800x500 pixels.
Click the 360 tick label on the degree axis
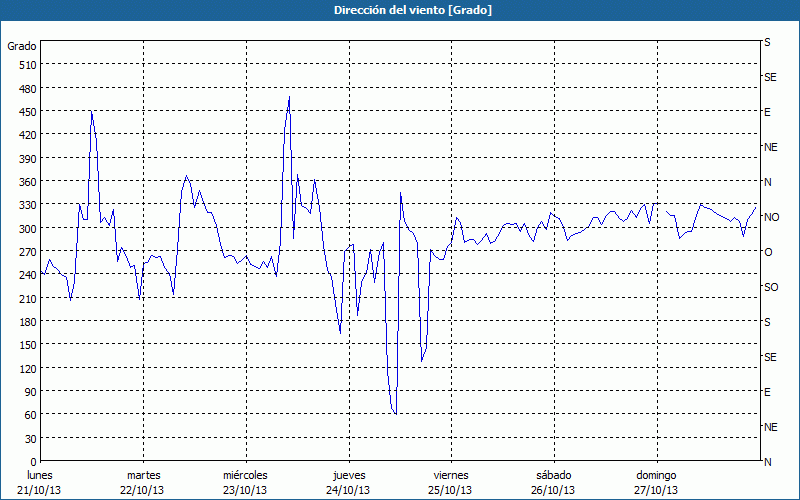[x=27, y=182]
